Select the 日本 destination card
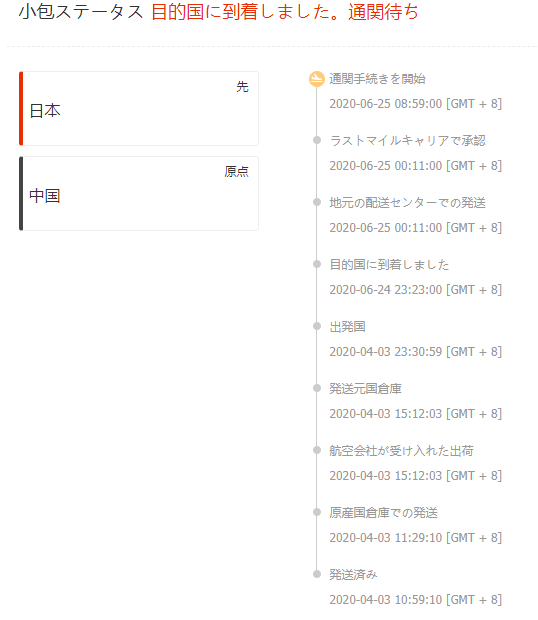Image resolution: width=538 pixels, height=620 pixels. tap(139, 109)
